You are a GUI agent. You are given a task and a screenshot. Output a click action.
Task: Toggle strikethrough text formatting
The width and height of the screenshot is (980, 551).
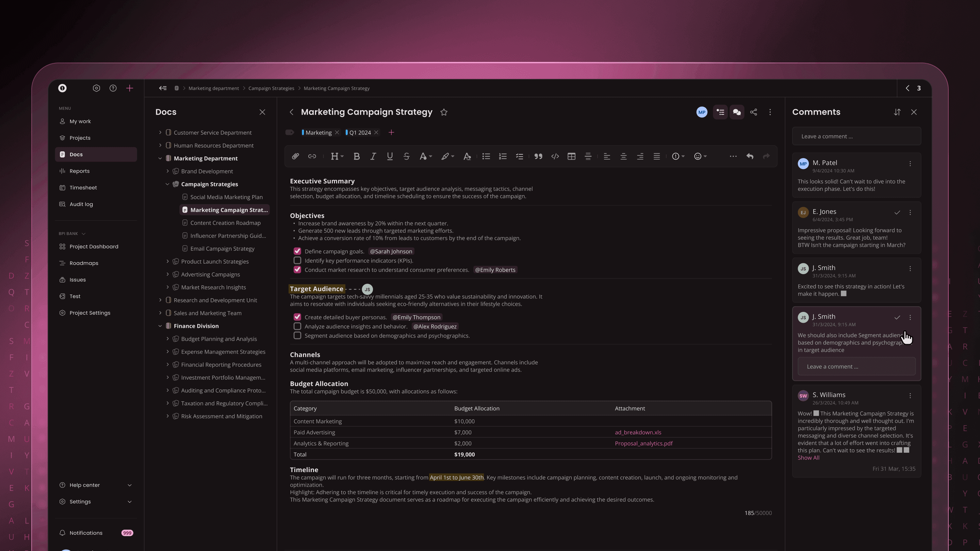coord(406,156)
